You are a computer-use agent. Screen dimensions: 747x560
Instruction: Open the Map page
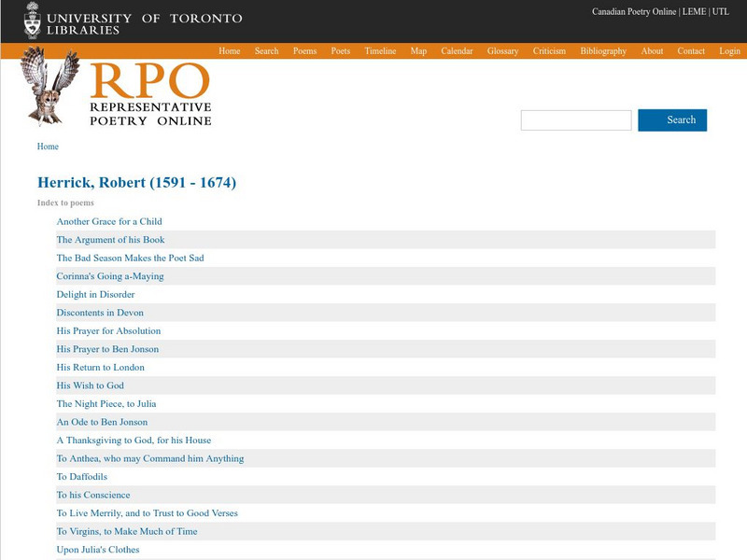tap(418, 51)
